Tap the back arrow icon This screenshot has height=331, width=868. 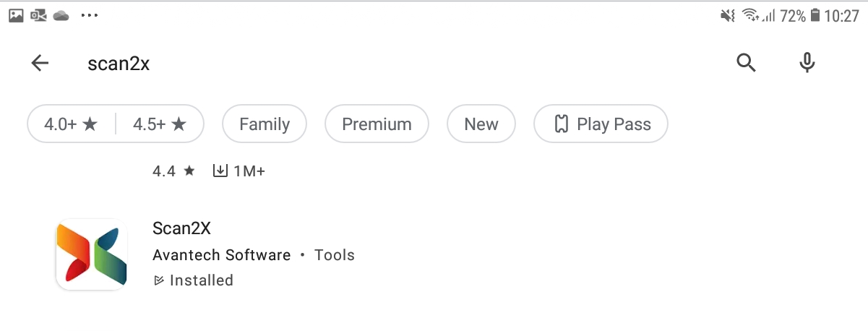tap(40, 64)
